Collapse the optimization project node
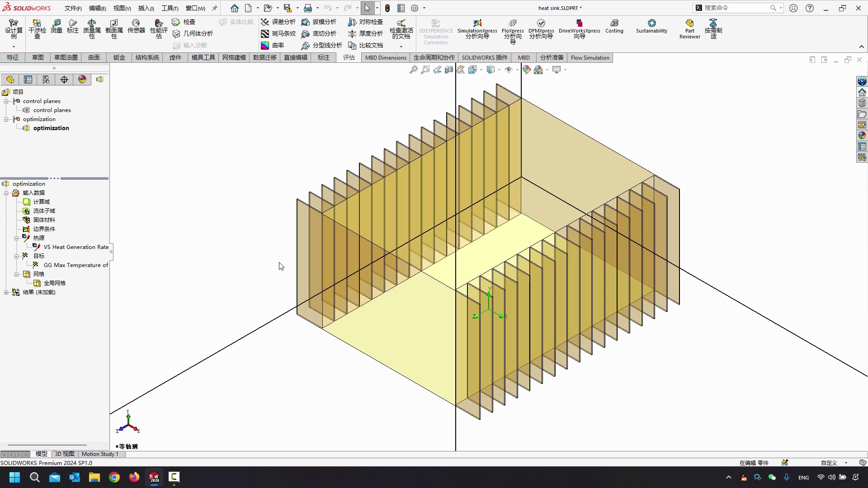The image size is (868, 488). coord(6,119)
